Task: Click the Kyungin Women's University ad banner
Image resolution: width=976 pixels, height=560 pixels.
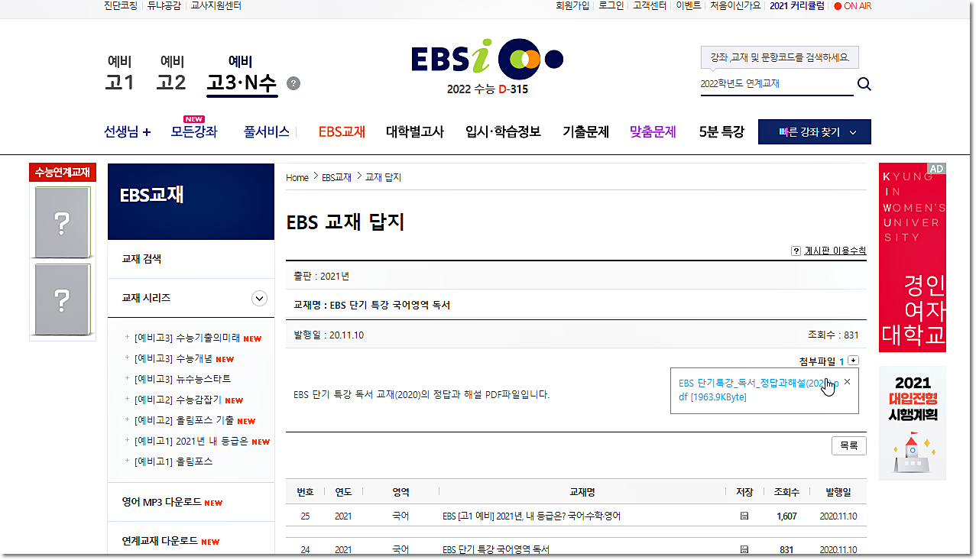Action: click(x=912, y=257)
